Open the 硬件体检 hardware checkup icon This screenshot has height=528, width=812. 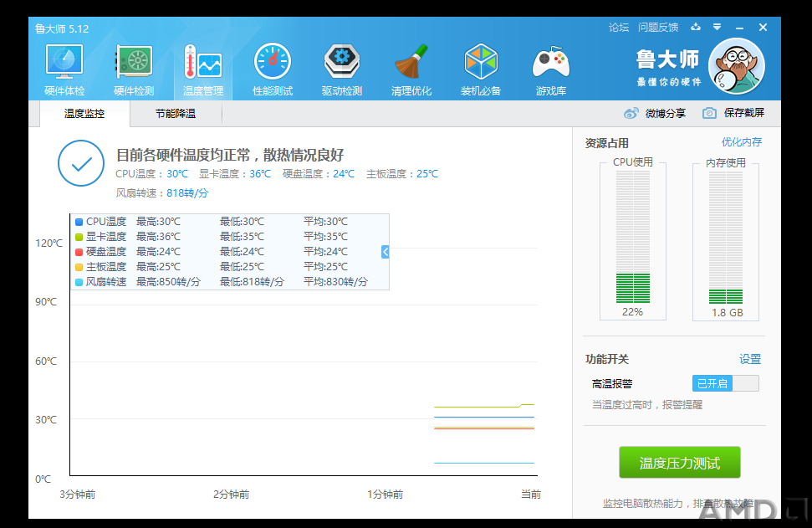click(x=64, y=70)
